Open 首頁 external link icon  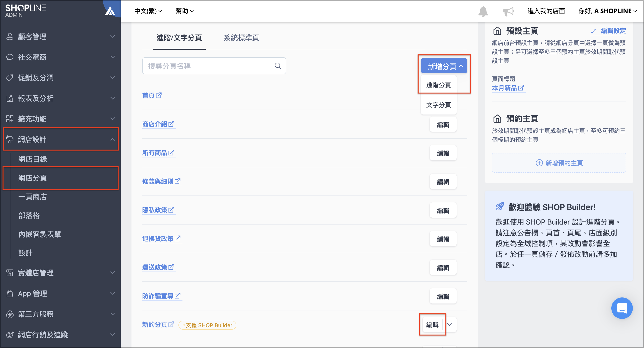pyautogui.click(x=159, y=95)
